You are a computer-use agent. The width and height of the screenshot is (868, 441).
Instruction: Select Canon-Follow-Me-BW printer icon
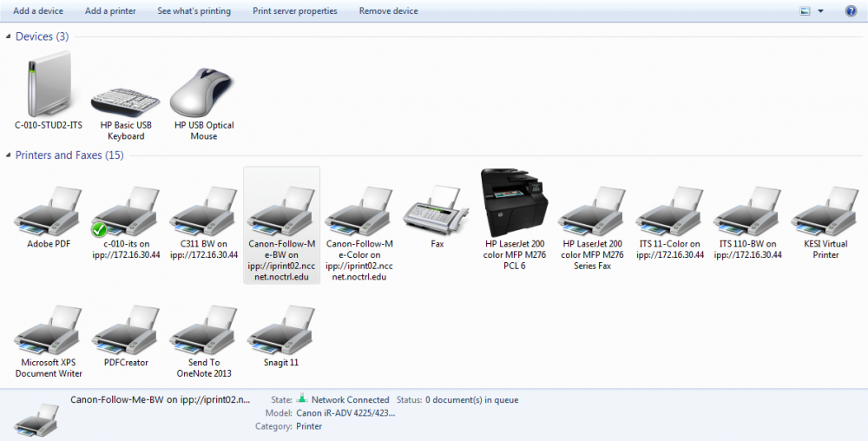point(281,211)
